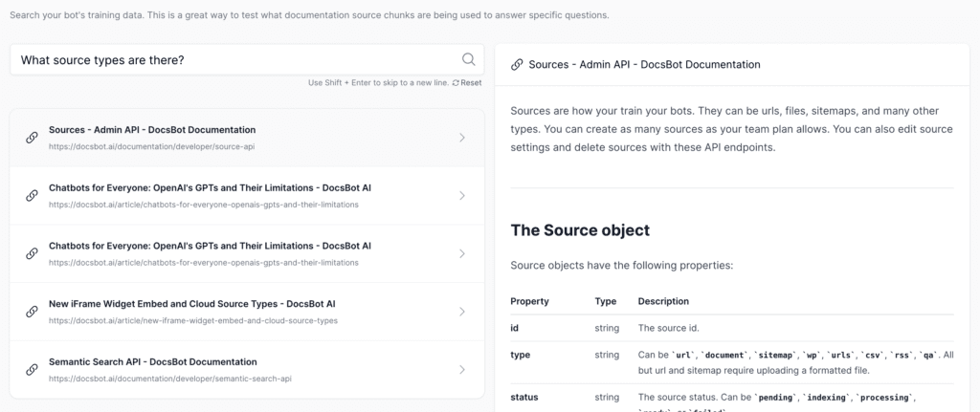Click link icon of first Chatbots for Everyone result
Screen dimensions: 980x412
point(32,196)
